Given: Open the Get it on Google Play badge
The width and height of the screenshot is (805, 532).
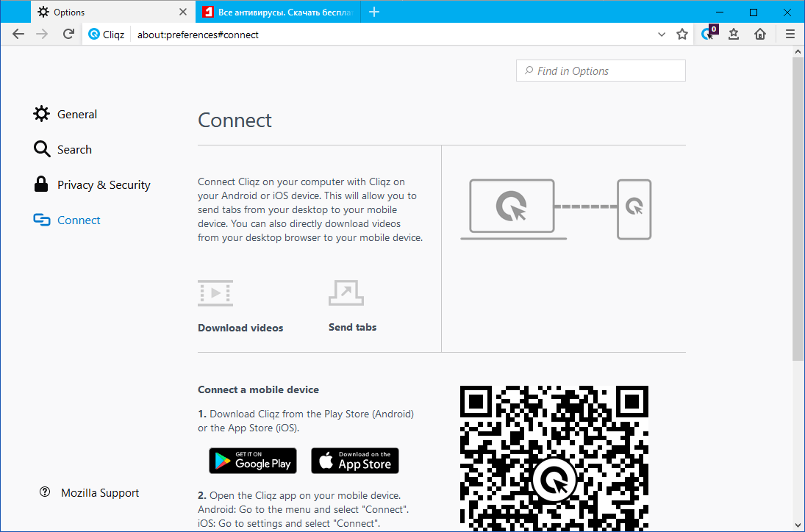Looking at the screenshot, I should click(x=253, y=461).
